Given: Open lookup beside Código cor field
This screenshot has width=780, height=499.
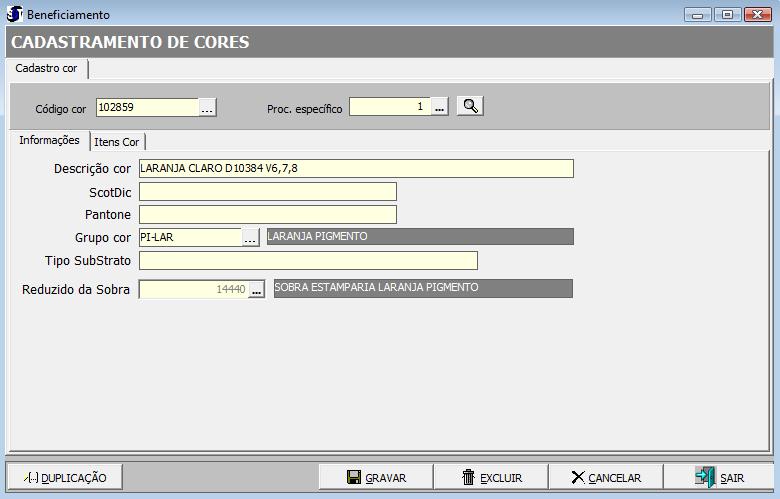Looking at the screenshot, I should point(207,107).
